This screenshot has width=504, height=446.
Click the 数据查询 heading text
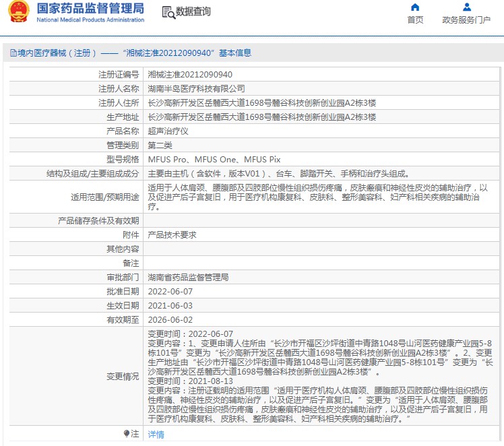pyautogui.click(x=193, y=11)
